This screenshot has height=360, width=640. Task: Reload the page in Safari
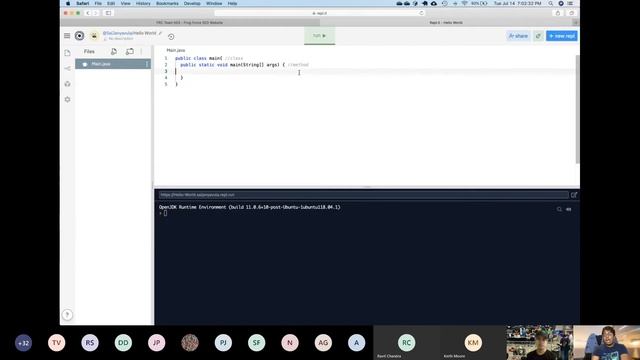(421, 13)
